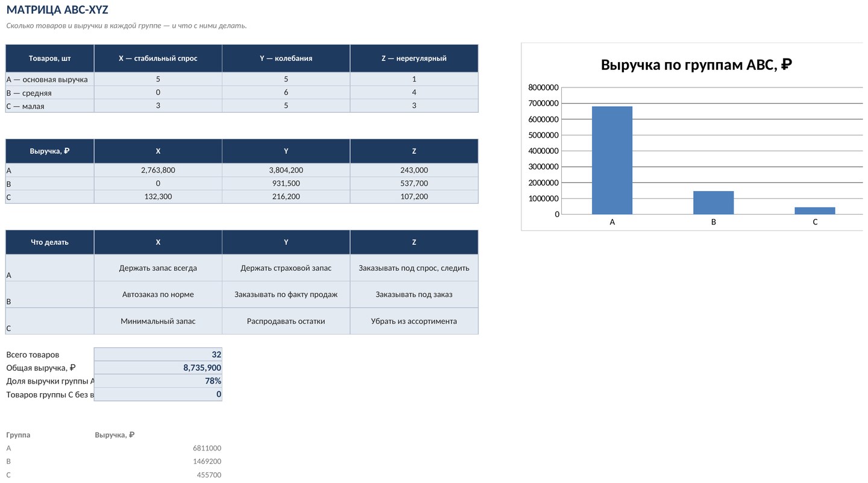Click the "Z — нерегулярный" header cell
Image resolution: width=868 pixels, height=483 pixels.
(x=414, y=58)
